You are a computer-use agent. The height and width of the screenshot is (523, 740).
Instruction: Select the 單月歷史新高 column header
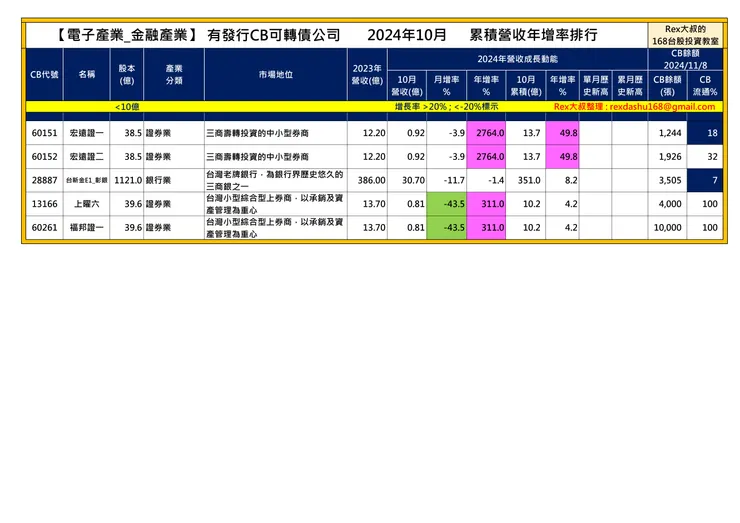596,85
